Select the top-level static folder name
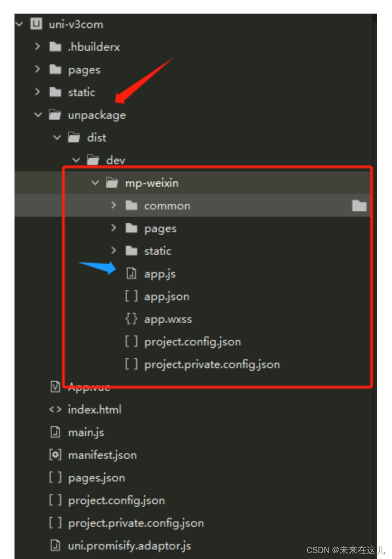This screenshot has width=392, height=559. tap(82, 92)
